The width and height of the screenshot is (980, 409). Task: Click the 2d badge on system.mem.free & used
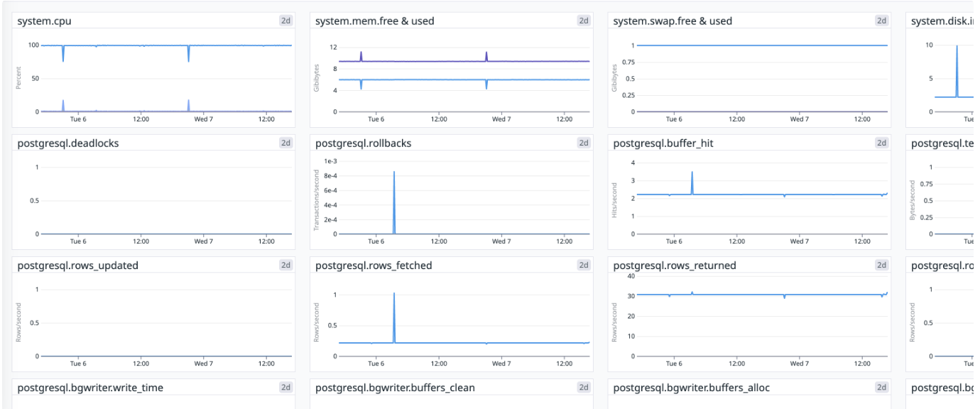tap(584, 21)
